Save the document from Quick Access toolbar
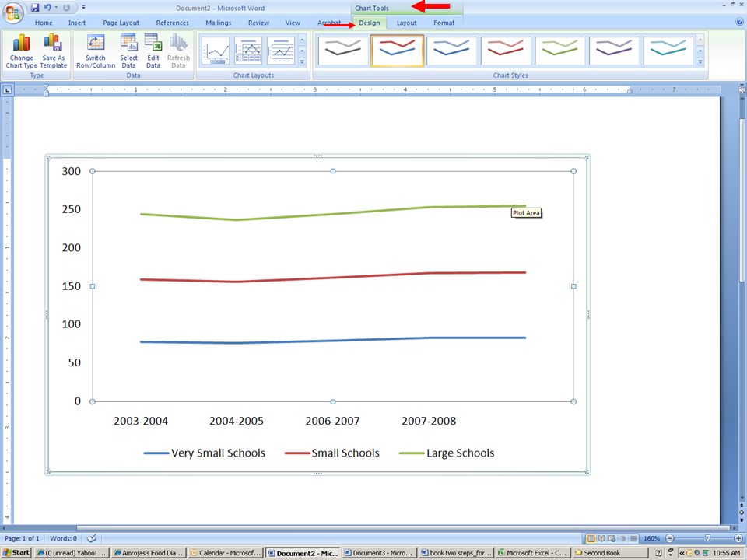The image size is (747, 560). tap(35, 8)
